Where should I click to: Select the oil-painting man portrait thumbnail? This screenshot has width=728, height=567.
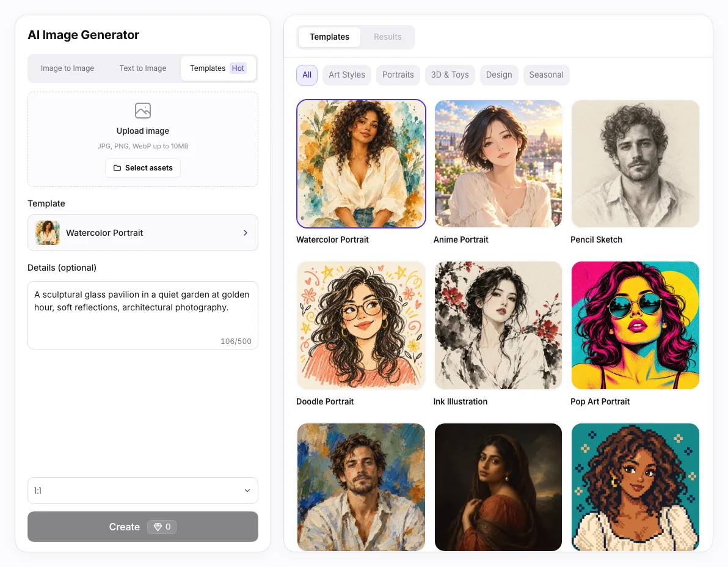click(x=361, y=487)
